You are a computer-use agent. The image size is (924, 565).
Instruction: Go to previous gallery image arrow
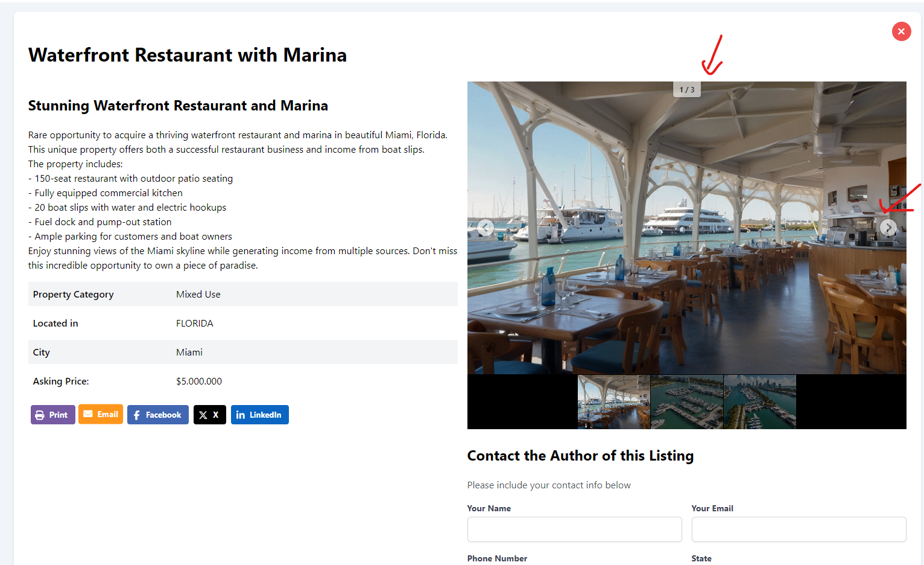486,228
